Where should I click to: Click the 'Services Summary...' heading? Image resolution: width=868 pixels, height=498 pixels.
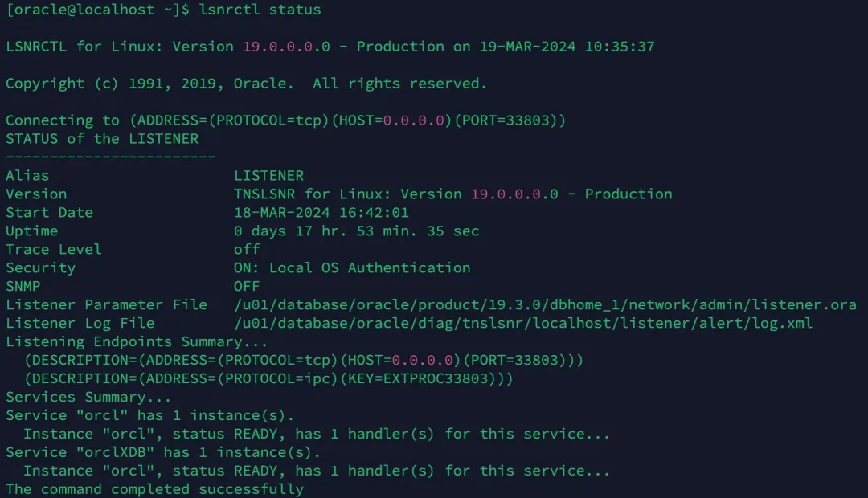pyautogui.click(x=88, y=398)
